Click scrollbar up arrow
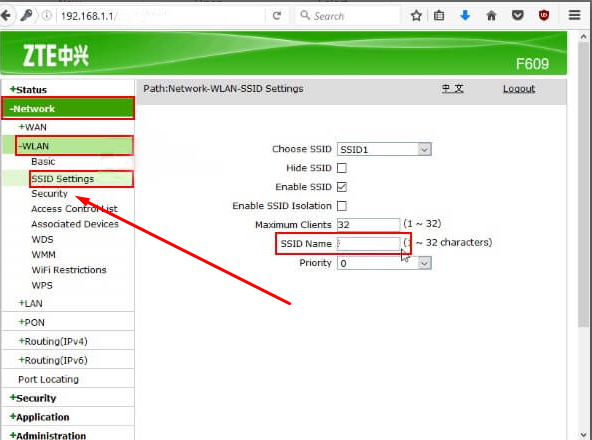Screen dimensions: 592x440 click(x=583, y=37)
